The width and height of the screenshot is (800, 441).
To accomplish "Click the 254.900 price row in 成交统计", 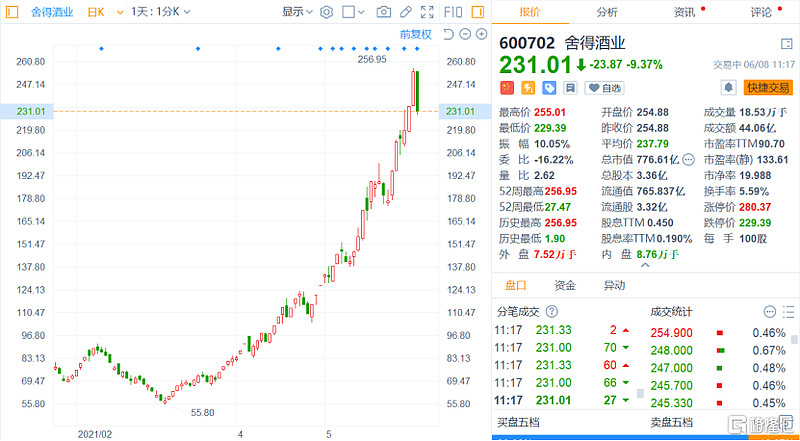I will (x=718, y=333).
